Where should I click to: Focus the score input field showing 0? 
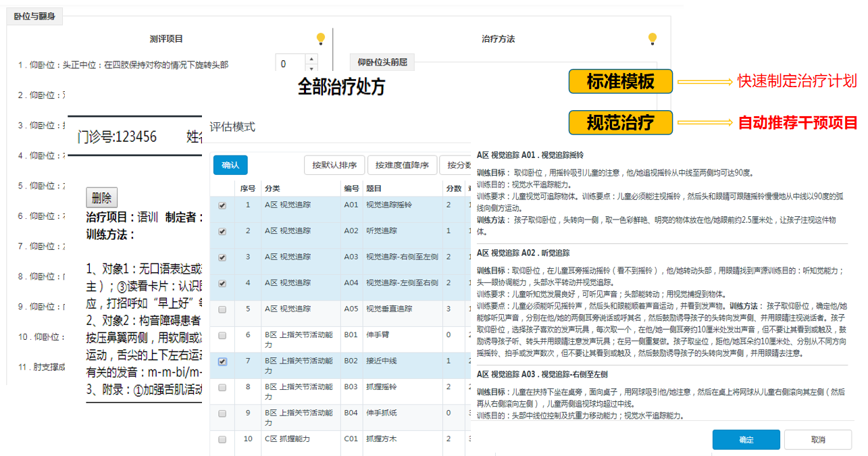pyautogui.click(x=290, y=64)
